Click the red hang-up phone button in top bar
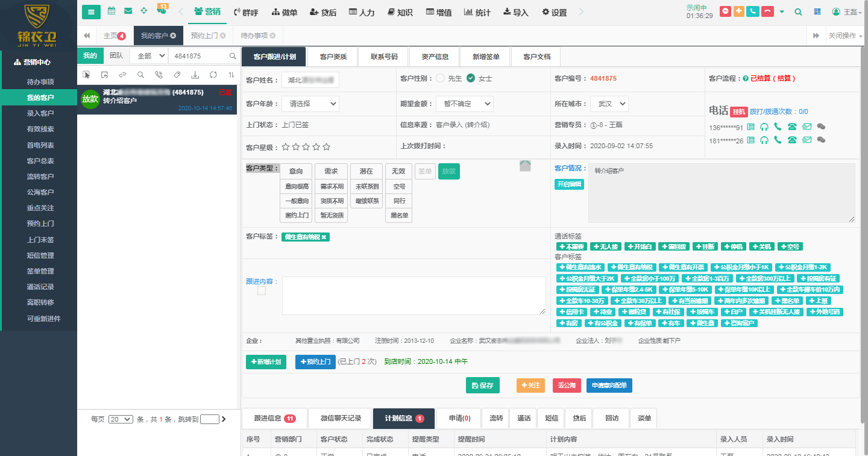Image resolution: width=868 pixels, height=456 pixels. pos(767,11)
